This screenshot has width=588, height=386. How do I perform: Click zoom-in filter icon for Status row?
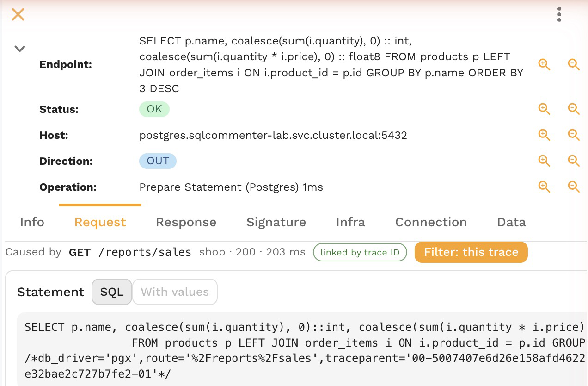pos(545,109)
